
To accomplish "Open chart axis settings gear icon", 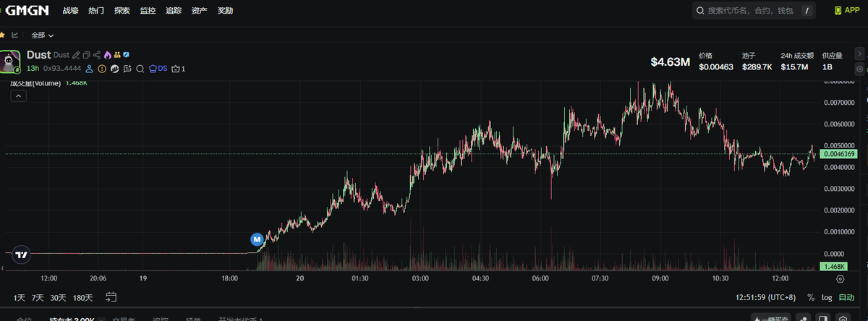I will pyautogui.click(x=840, y=278).
